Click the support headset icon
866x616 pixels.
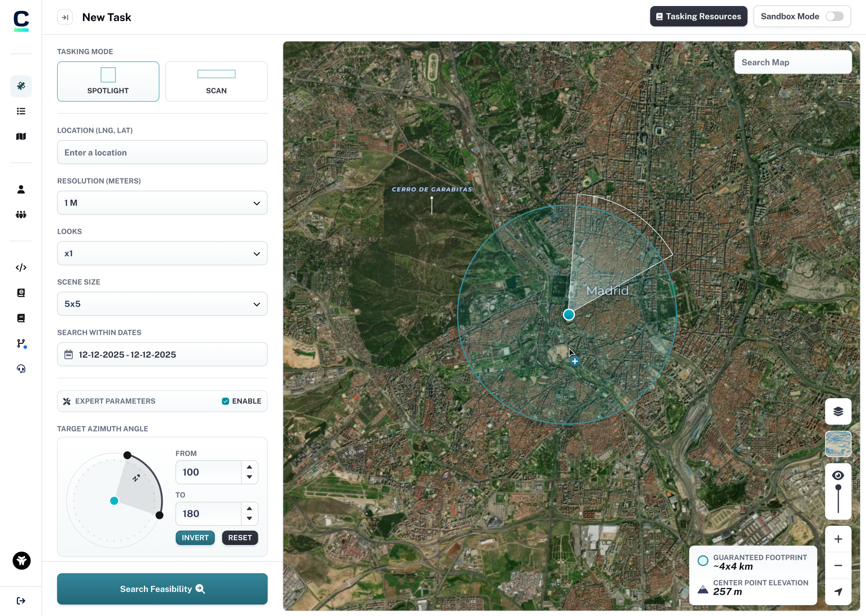click(21, 369)
